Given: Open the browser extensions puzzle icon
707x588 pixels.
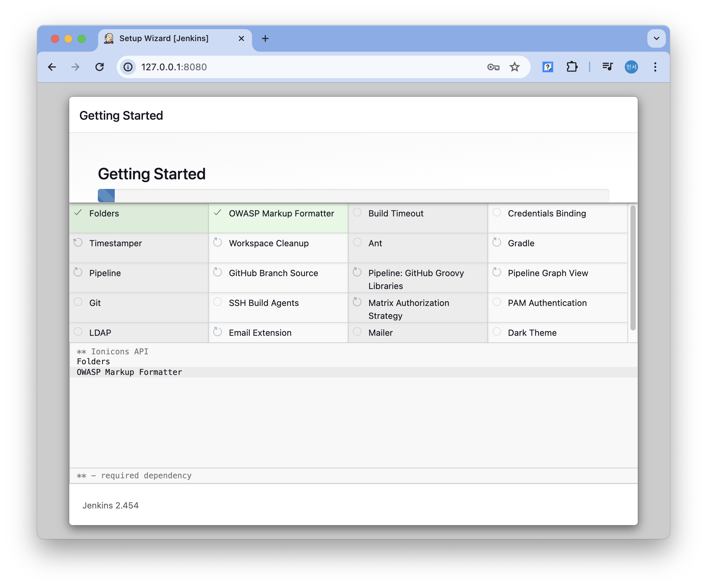Looking at the screenshot, I should pos(572,67).
